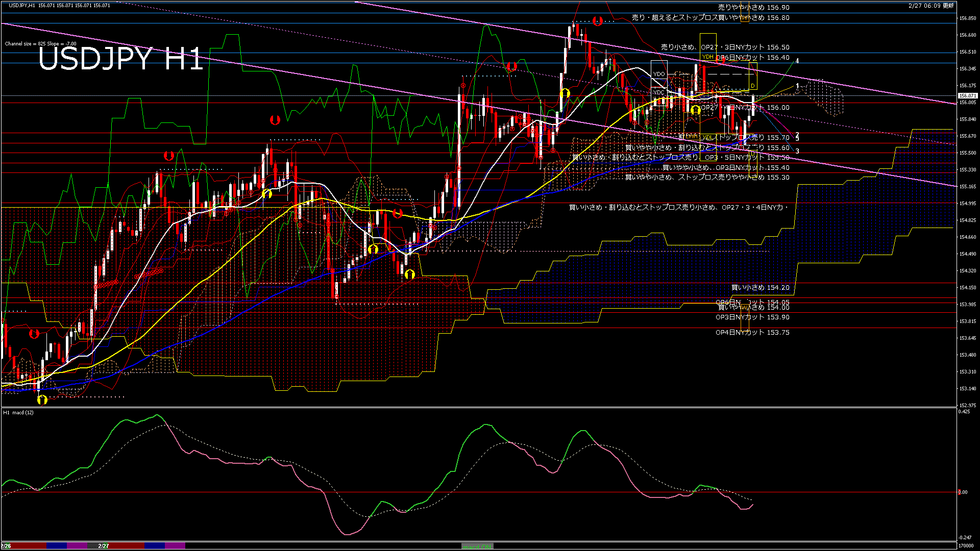The height and width of the screenshot is (551, 980).
Task: Select the yellow circle marker near the 154.49 zone
Action: [x=372, y=249]
